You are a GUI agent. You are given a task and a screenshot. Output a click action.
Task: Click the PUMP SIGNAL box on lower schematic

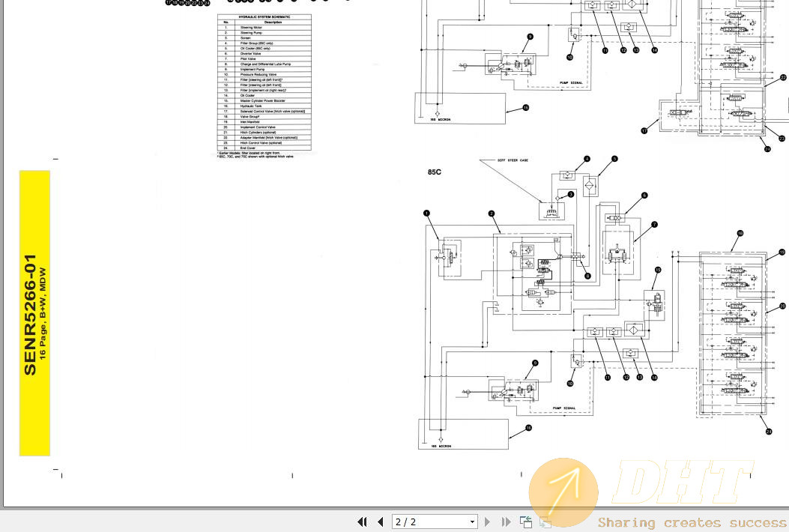(x=564, y=408)
